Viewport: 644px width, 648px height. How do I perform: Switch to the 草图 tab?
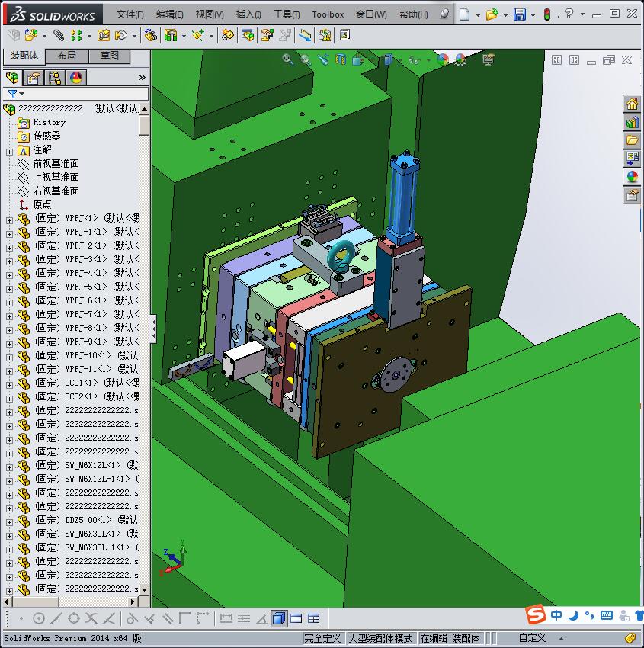[x=110, y=56]
